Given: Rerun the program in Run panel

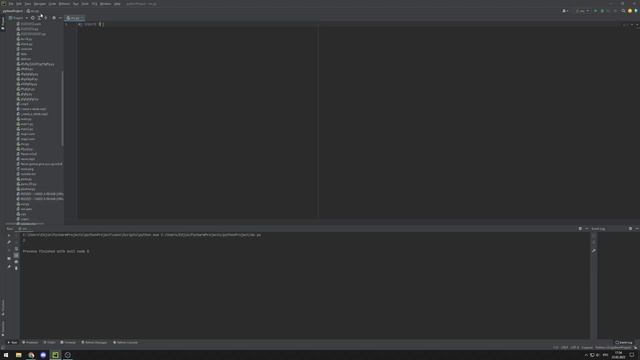Looking at the screenshot, I should (x=9, y=236).
